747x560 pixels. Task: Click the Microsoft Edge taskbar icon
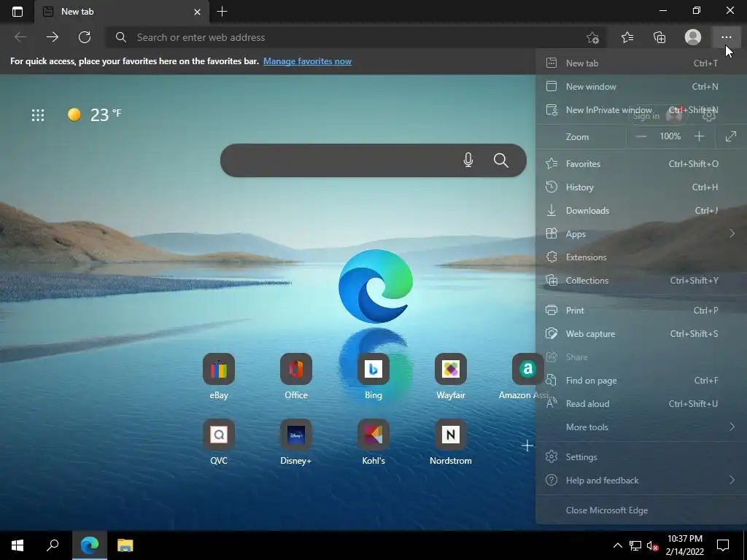[x=90, y=545]
